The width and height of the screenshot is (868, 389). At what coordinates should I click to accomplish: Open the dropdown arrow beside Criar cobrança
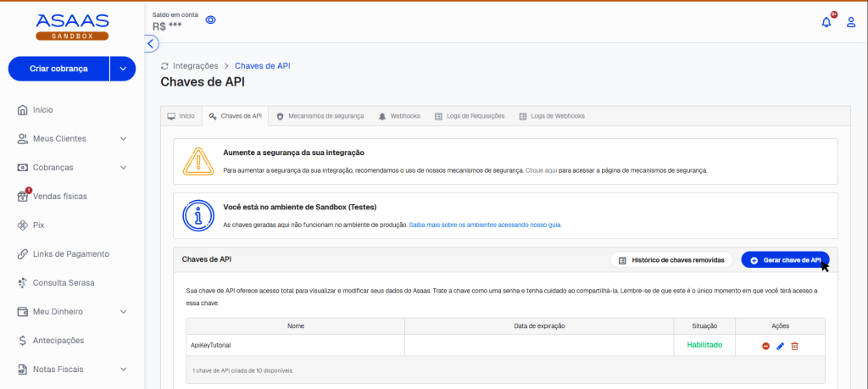click(123, 69)
